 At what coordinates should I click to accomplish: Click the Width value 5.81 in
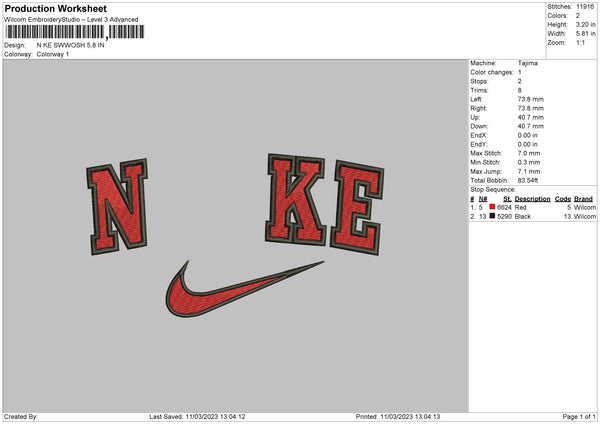(x=585, y=34)
